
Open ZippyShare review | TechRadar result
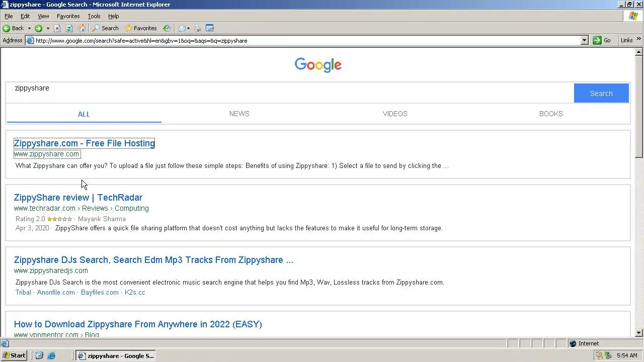78,198
